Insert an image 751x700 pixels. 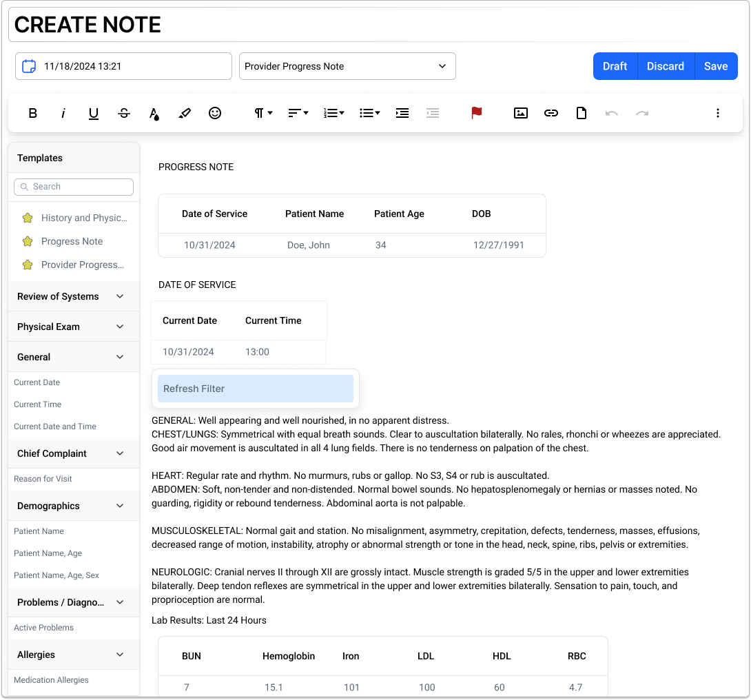pyautogui.click(x=521, y=113)
